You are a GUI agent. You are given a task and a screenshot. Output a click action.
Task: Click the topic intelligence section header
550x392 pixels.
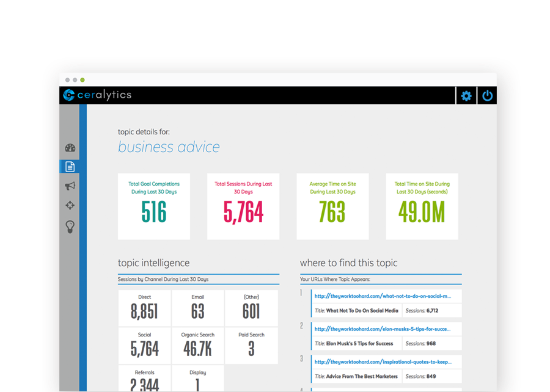tap(153, 263)
